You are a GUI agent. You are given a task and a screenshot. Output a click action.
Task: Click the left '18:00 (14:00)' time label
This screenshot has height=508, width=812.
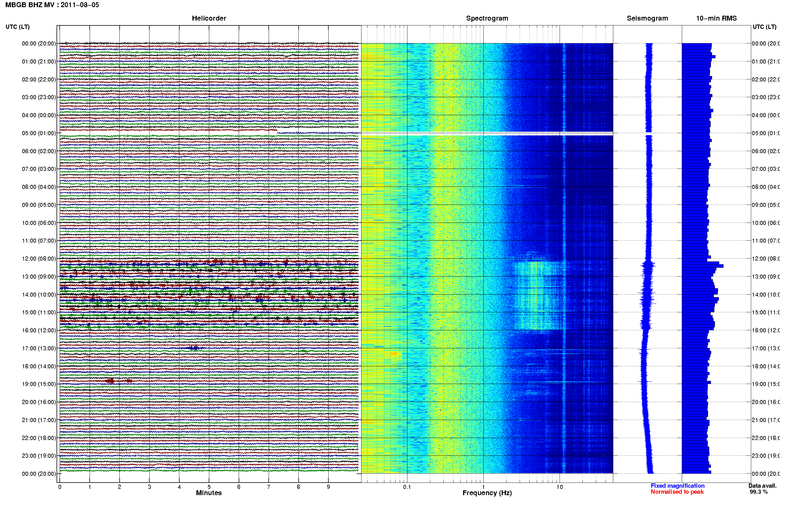tap(39, 366)
